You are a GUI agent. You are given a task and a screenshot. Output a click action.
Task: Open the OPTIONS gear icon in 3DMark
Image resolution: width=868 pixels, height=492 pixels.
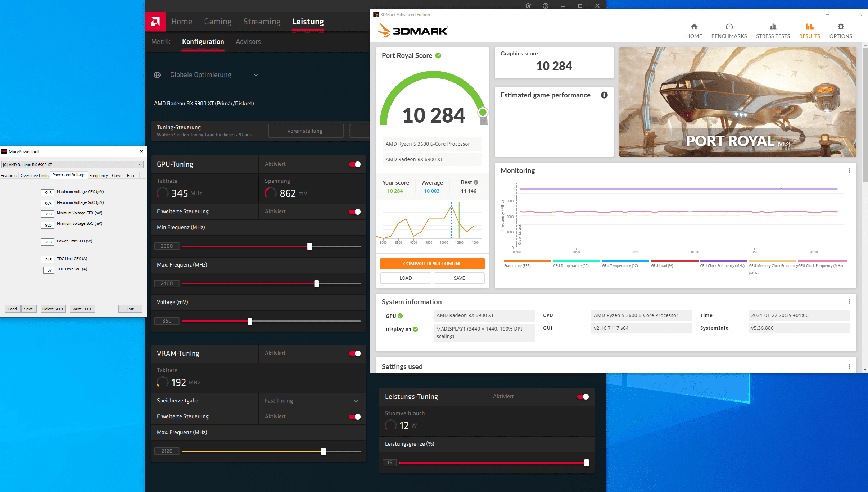(841, 27)
